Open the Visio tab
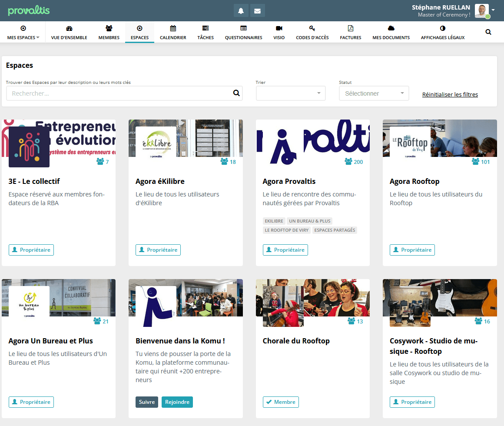This screenshot has height=426, width=504. pyautogui.click(x=279, y=33)
